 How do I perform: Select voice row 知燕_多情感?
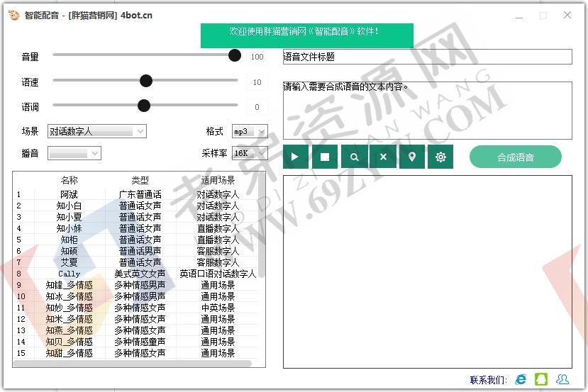pyautogui.click(x=135, y=330)
